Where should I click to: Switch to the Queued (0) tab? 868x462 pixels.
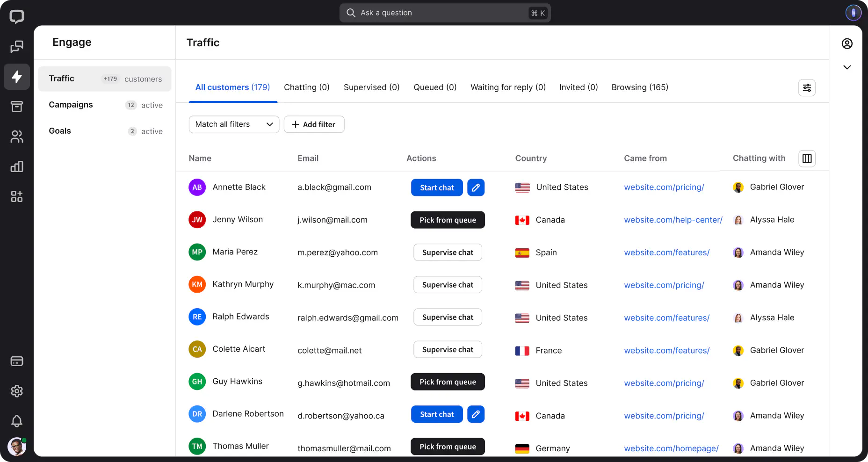(434, 87)
